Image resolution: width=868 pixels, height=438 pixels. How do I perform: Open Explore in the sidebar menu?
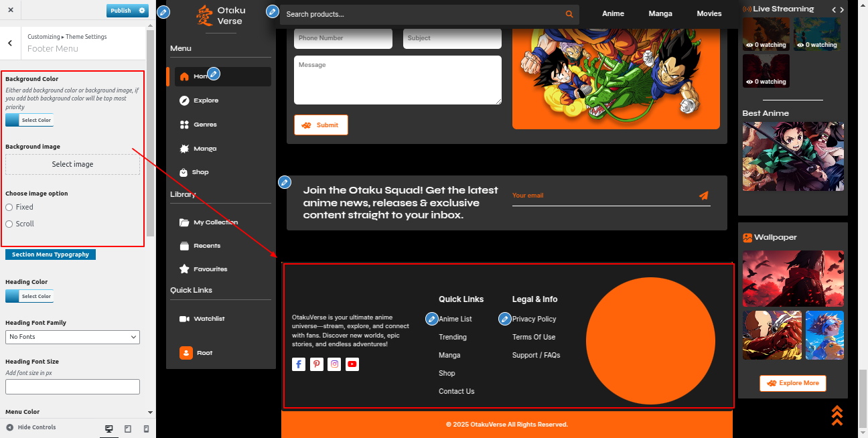coord(206,100)
